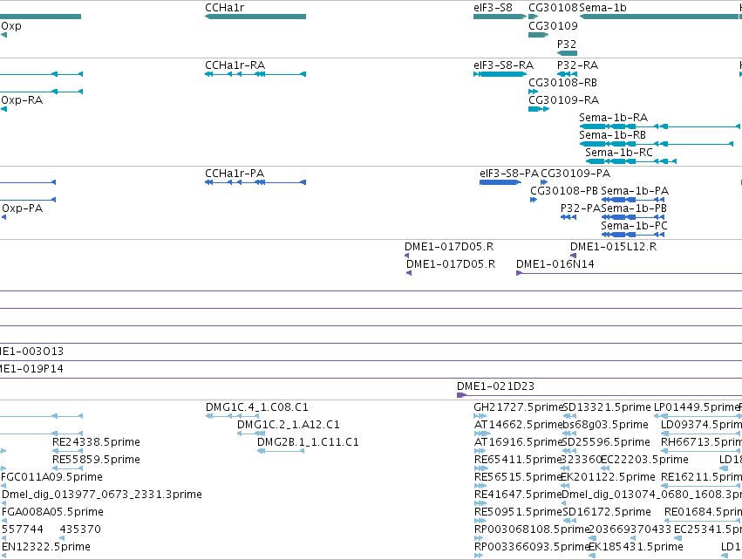
Task: Select the RE65411.5prime EST label
Action: point(518,460)
